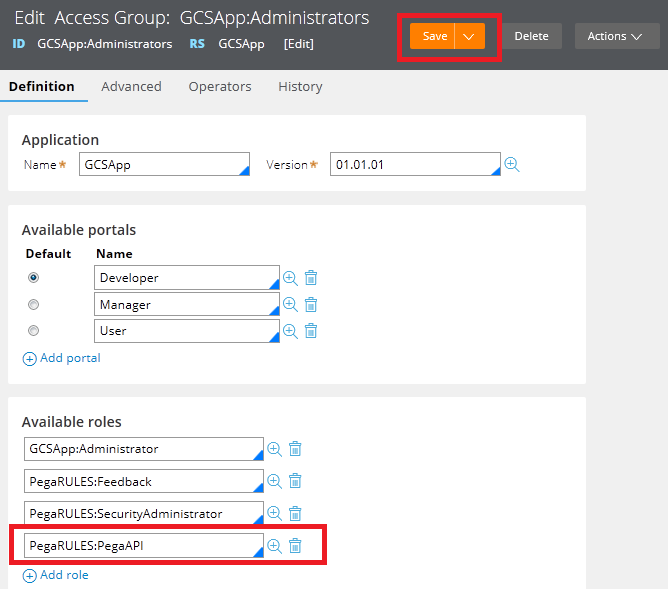Click the RS GCSApp ruleset text
The width and height of the screenshot is (668, 589).
click(x=227, y=44)
